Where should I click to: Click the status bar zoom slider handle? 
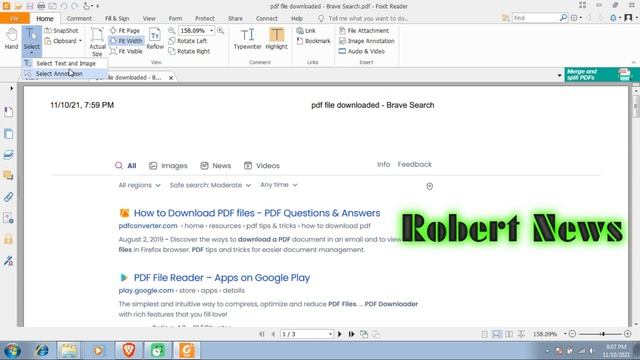pyautogui.click(x=603, y=334)
